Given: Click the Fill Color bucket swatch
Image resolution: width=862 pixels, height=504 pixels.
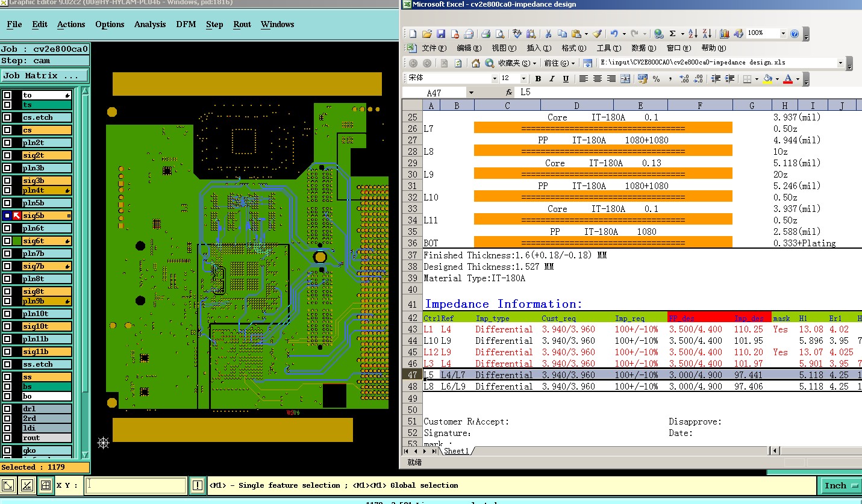Looking at the screenshot, I should (x=767, y=79).
